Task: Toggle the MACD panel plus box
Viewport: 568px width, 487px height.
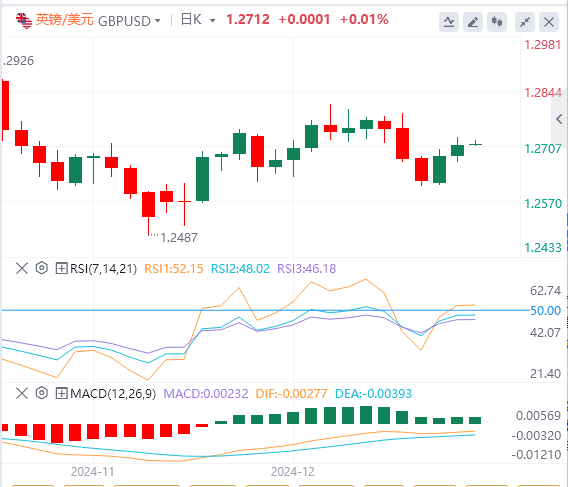Action: [61, 393]
